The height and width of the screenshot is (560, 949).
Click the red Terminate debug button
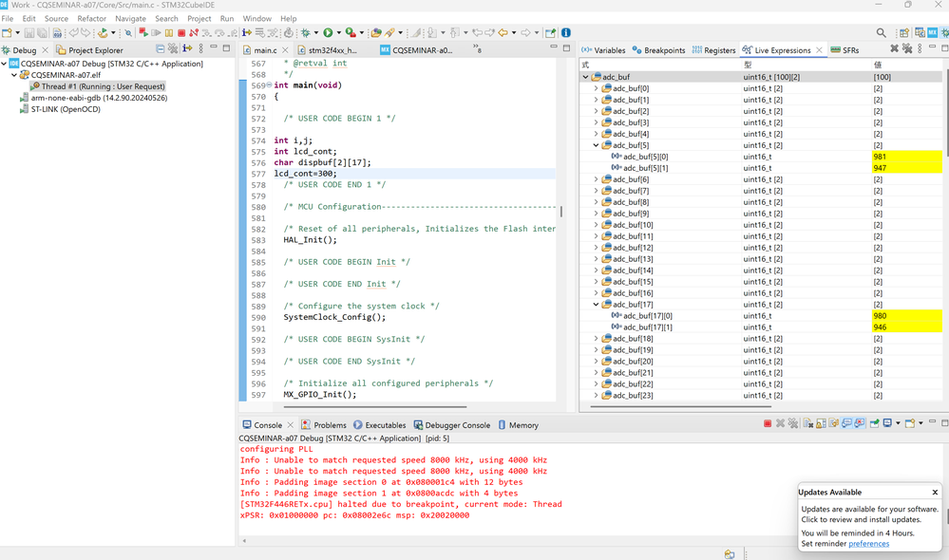tap(180, 33)
